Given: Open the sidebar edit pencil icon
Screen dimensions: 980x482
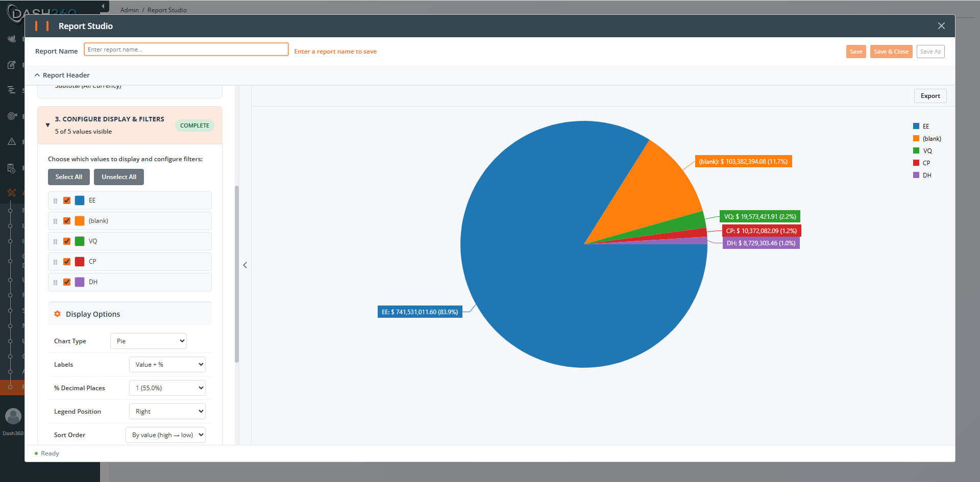Looking at the screenshot, I should click(x=12, y=65).
